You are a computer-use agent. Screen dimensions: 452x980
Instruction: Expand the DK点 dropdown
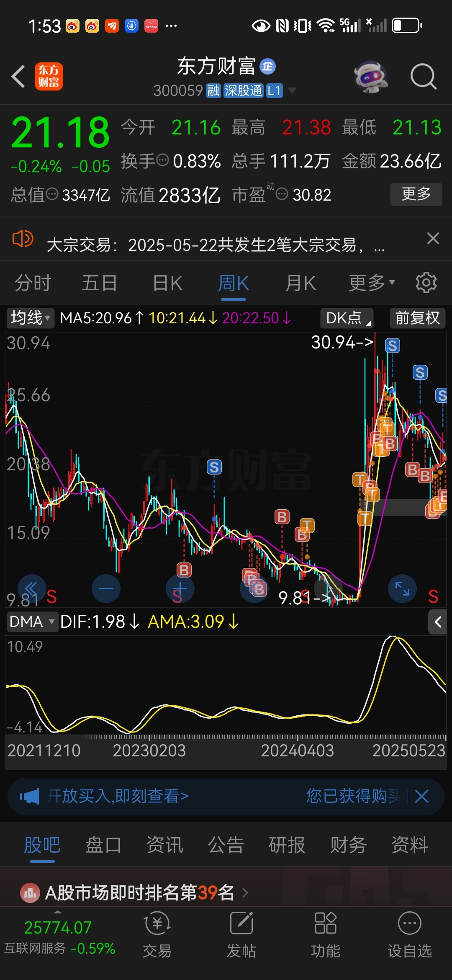coord(347,318)
